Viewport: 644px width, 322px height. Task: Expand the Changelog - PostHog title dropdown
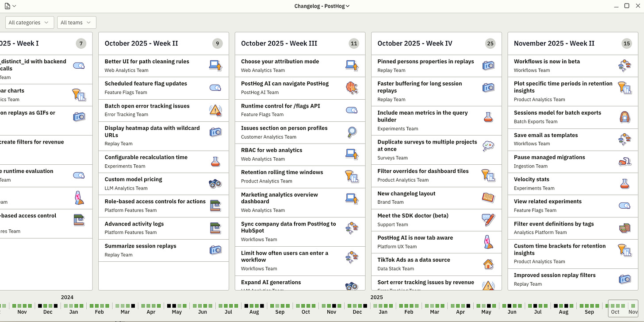point(322,6)
